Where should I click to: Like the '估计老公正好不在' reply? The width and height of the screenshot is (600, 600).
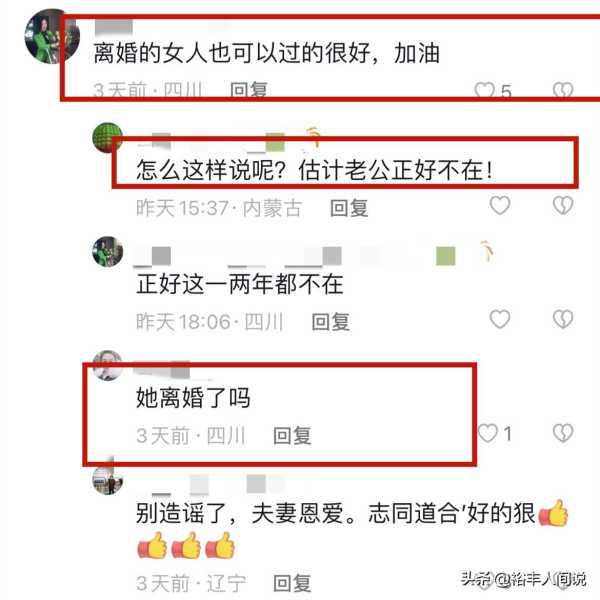[500, 205]
